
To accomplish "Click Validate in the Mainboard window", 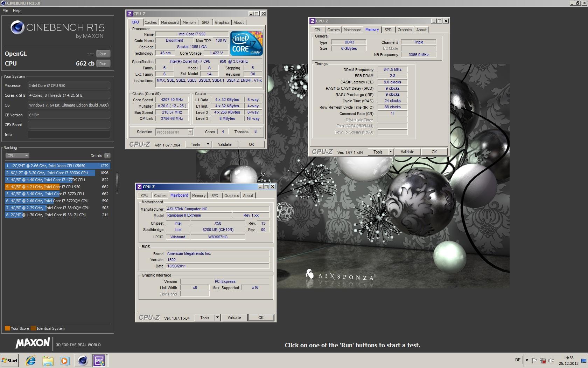I will [234, 318].
